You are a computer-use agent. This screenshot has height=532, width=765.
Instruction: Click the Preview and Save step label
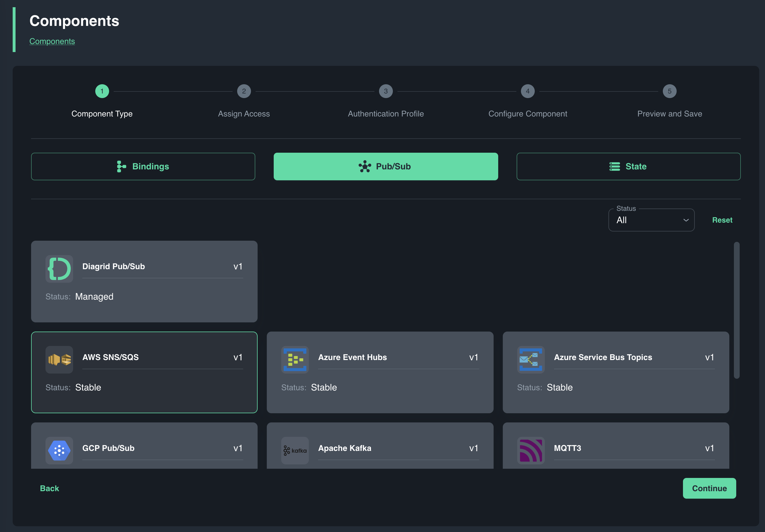670,114
